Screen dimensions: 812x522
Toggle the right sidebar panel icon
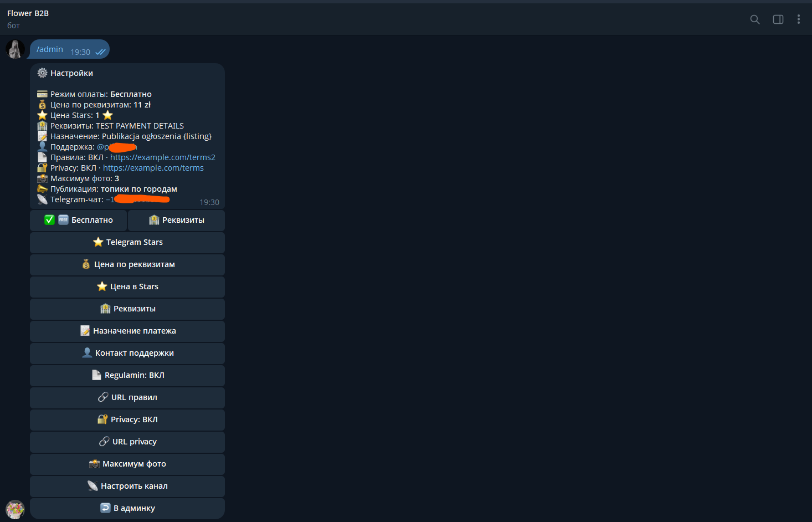click(778, 19)
